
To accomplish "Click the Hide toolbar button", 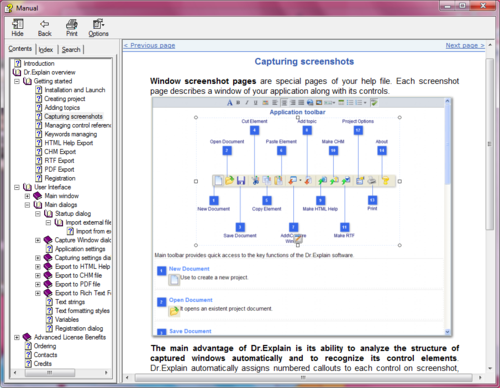I will pos(17,28).
